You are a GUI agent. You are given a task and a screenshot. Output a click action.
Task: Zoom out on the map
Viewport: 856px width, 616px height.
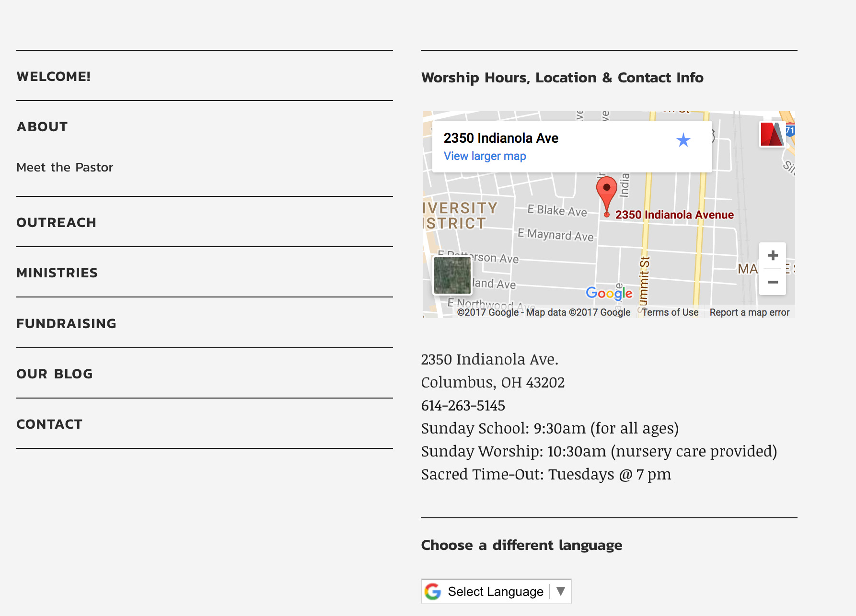(x=772, y=282)
